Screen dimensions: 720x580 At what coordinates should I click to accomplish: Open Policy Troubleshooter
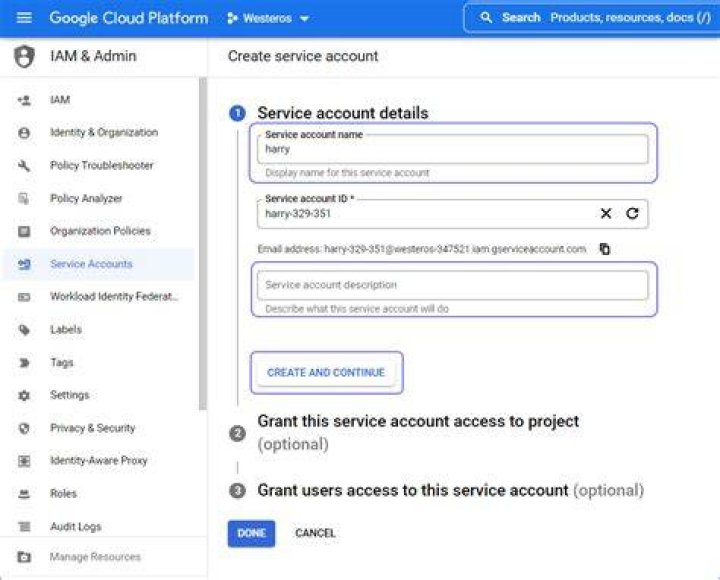point(98,165)
